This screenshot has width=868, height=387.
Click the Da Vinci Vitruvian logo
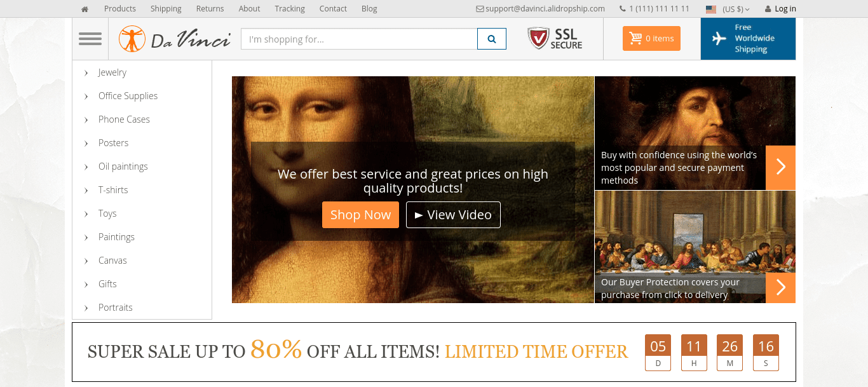174,39
